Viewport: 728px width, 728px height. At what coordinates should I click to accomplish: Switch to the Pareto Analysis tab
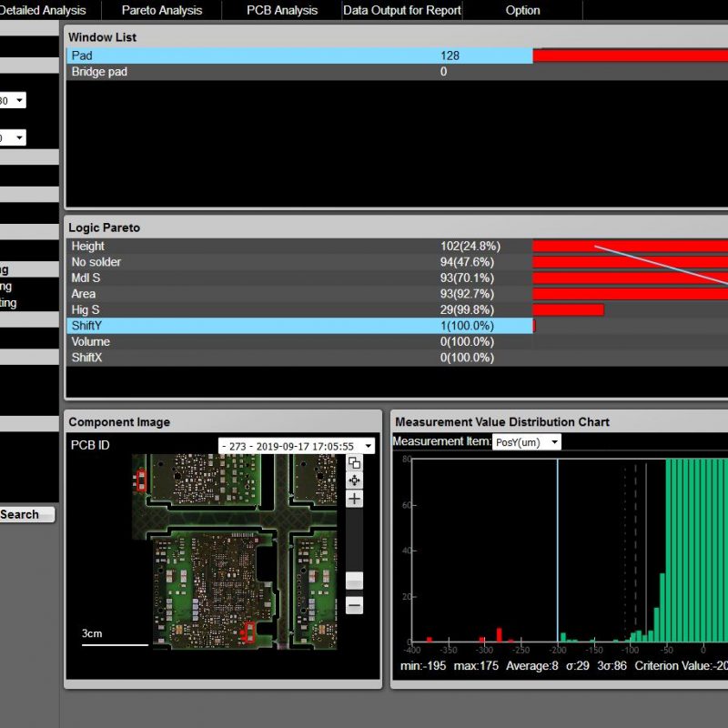(x=162, y=10)
